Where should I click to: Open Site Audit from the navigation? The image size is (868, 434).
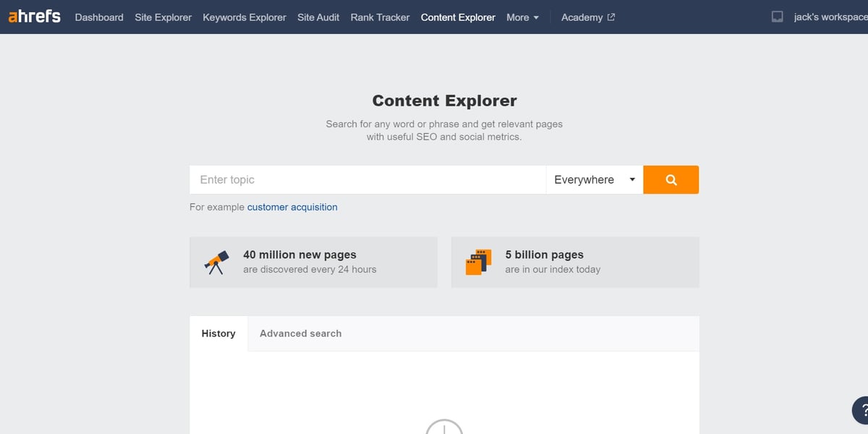click(318, 17)
